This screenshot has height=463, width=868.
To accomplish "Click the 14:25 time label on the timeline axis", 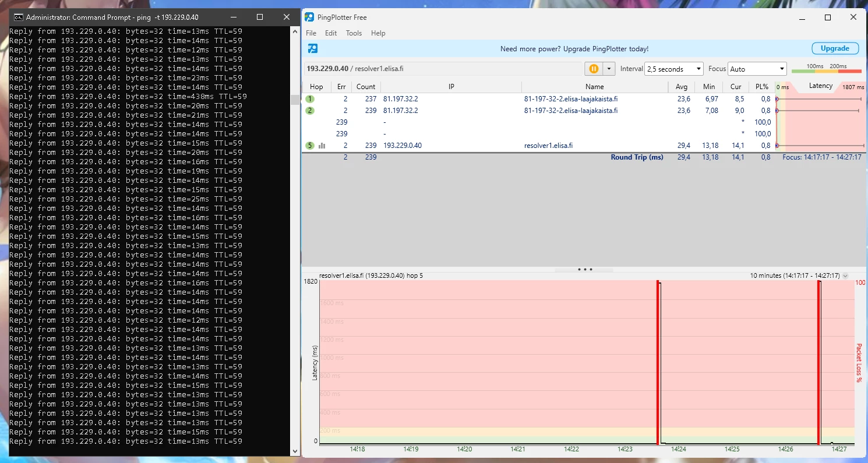I will (x=732, y=450).
